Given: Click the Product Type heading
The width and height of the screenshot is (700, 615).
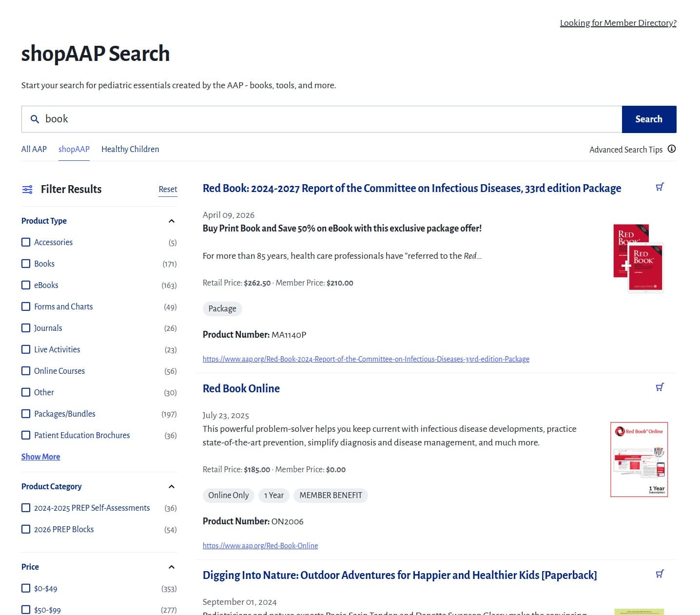Looking at the screenshot, I should point(44,221).
